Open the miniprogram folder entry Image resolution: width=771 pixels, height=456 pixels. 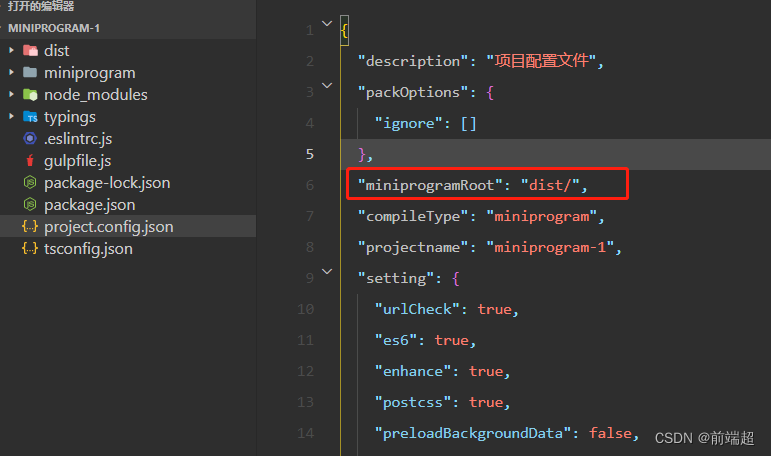click(x=89, y=73)
